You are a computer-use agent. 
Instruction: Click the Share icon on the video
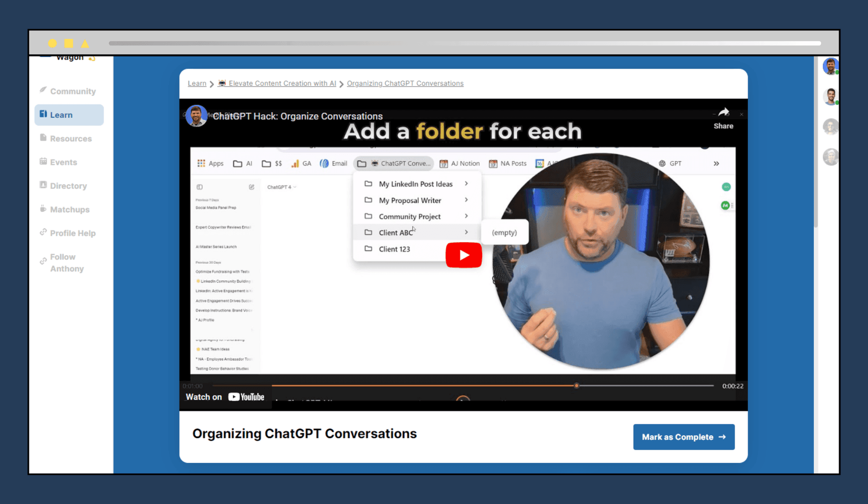click(x=724, y=113)
